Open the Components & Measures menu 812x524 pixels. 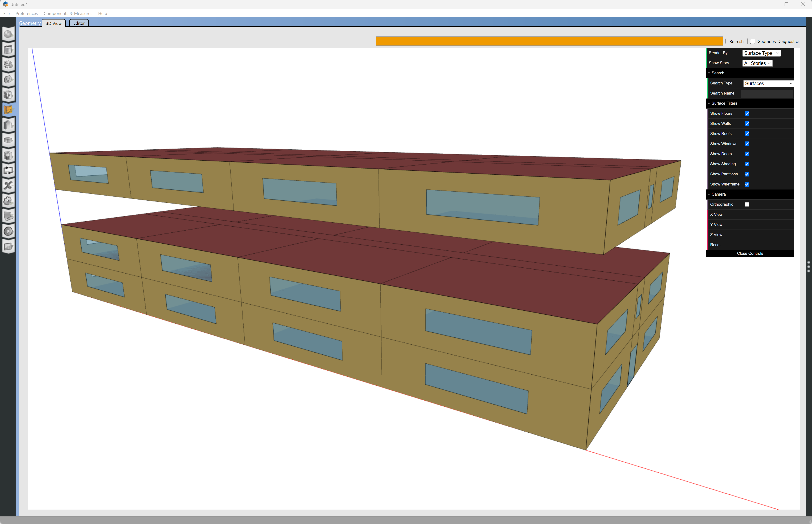[68, 14]
